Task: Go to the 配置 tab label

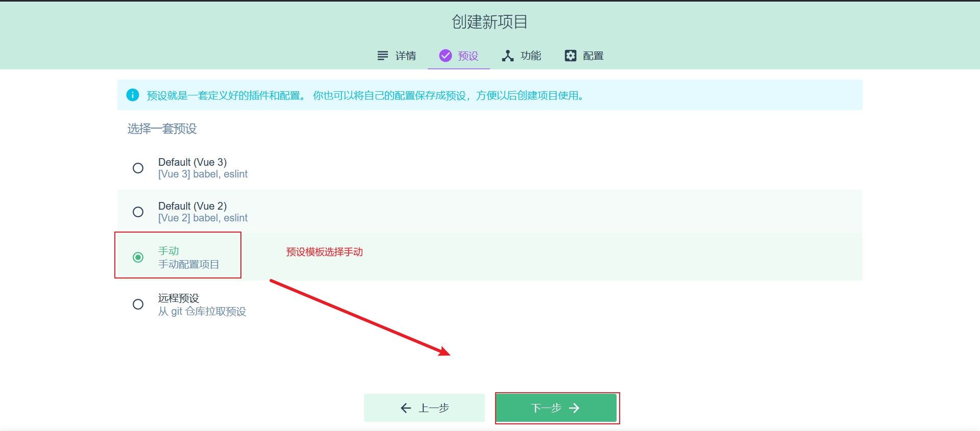Action: 593,56
